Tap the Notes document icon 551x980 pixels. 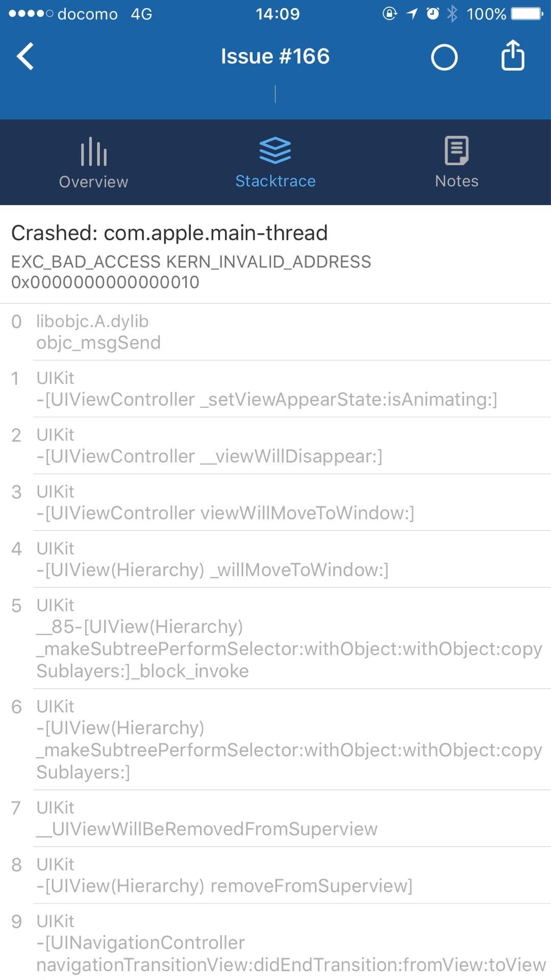[x=457, y=151]
